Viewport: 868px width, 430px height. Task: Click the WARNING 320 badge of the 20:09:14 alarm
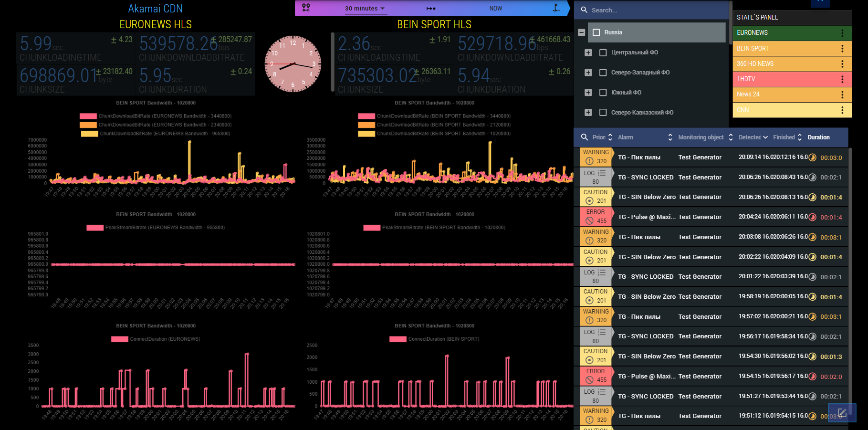point(596,157)
